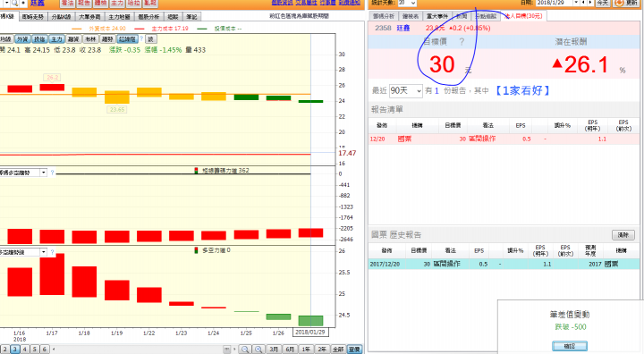
Task: Open the 重大事件 tab in right panel
Action: pyautogui.click(x=437, y=16)
